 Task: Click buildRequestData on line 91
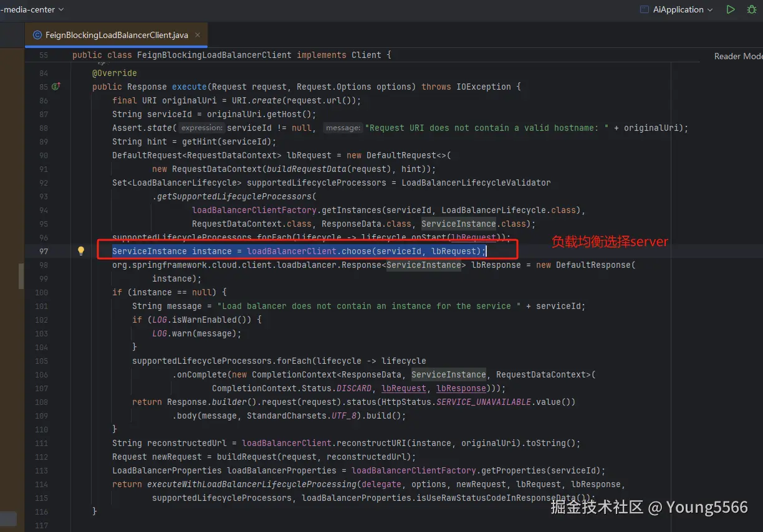point(307,169)
